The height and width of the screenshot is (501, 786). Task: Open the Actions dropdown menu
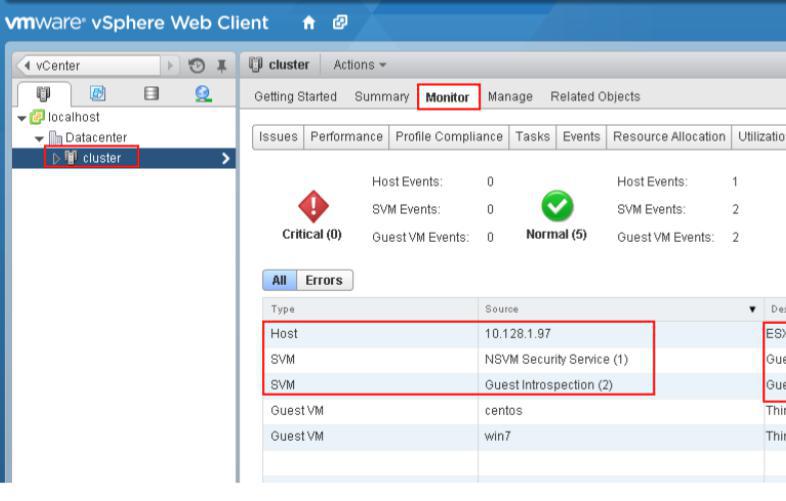click(359, 65)
